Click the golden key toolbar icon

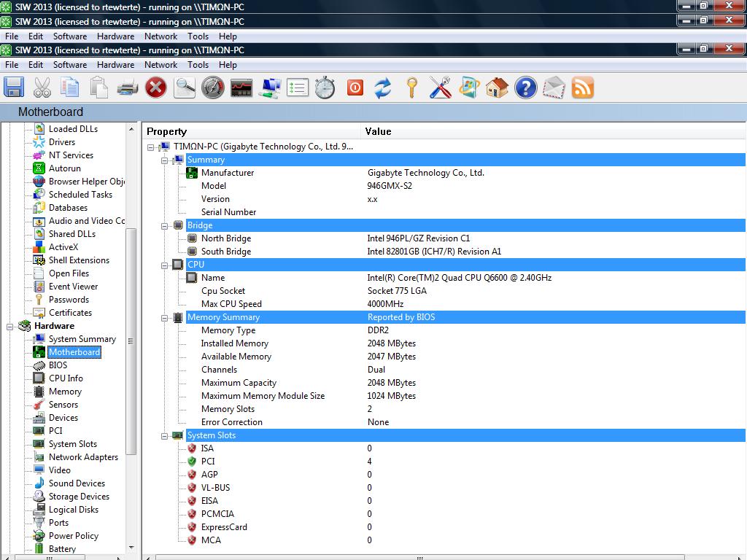pyautogui.click(x=412, y=87)
